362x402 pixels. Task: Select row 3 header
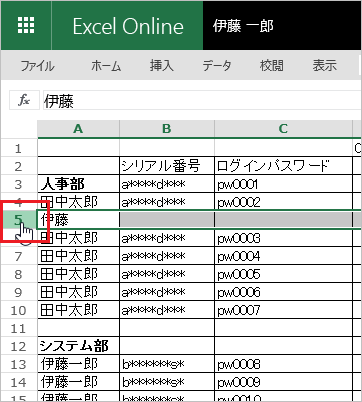(19, 184)
